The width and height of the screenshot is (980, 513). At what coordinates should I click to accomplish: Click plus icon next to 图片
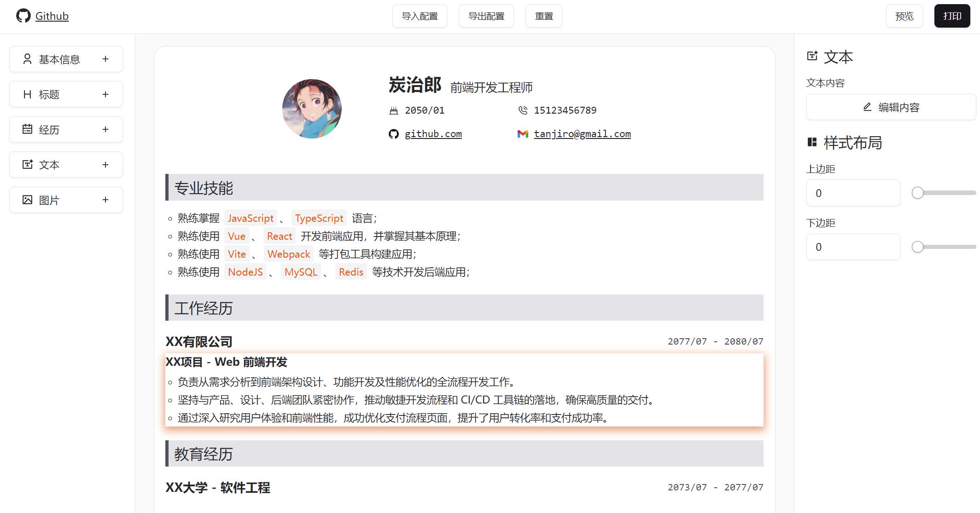coord(105,200)
